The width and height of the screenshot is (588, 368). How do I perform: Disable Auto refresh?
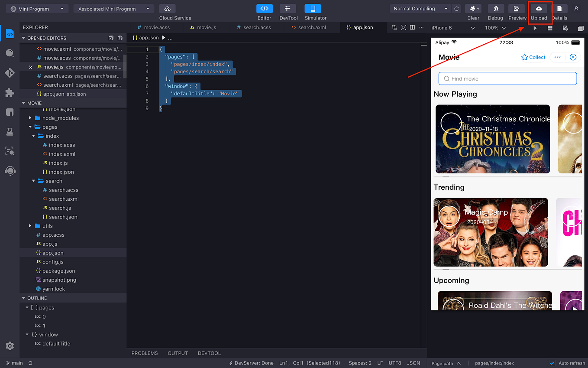553,363
